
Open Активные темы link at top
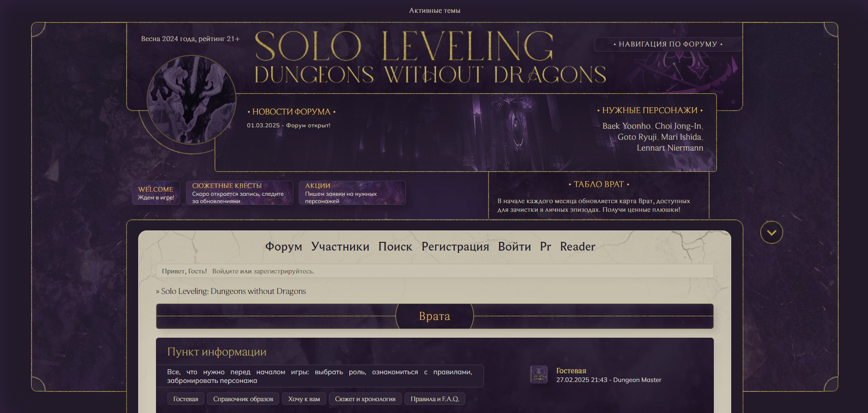[x=434, y=10]
